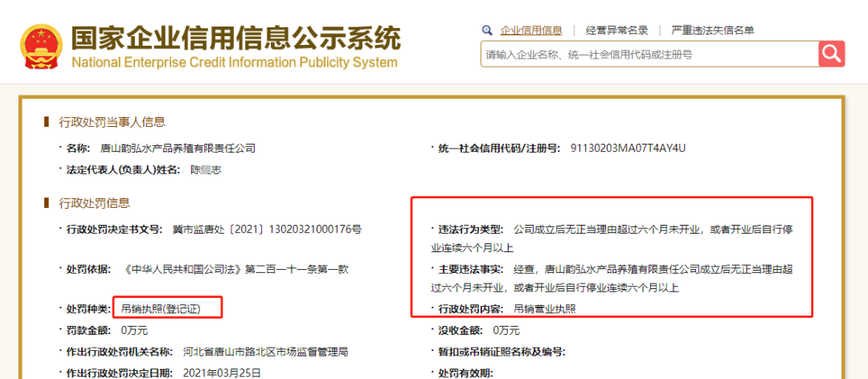The height and width of the screenshot is (379, 868).
Task: Open the 企业信用信息 tab
Action: point(531,31)
